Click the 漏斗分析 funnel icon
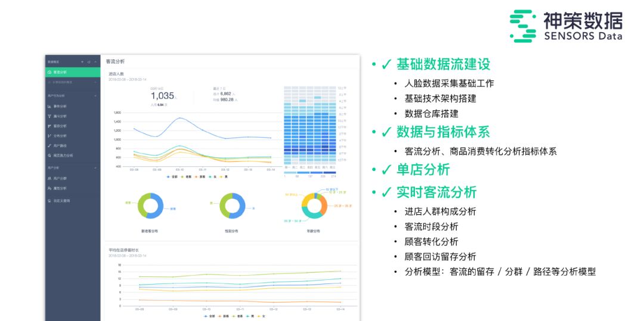This screenshot has width=644, height=321. coord(49,116)
